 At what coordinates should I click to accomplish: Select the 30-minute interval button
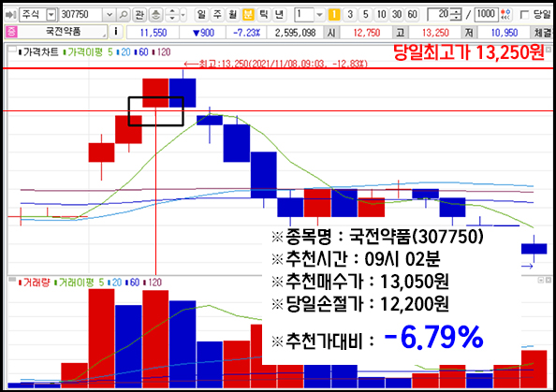(x=397, y=15)
